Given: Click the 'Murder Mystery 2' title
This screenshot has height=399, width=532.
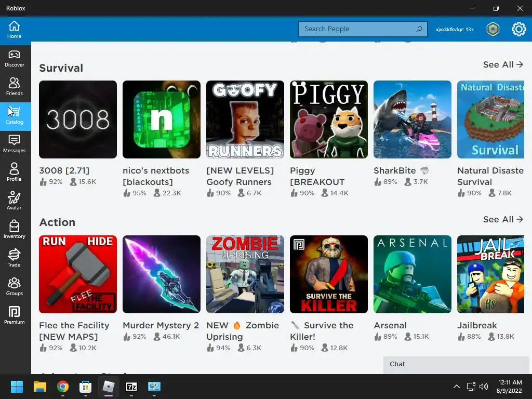Looking at the screenshot, I should point(161,325).
